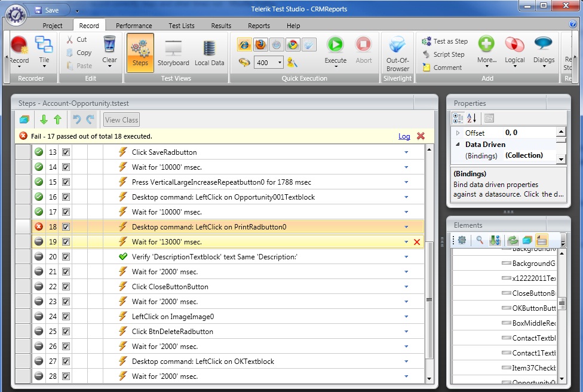Open the Local Data view

click(209, 53)
